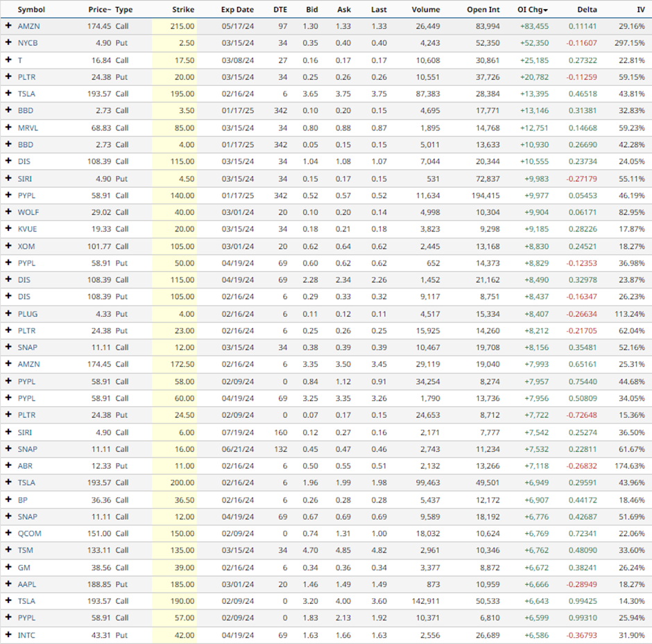Open the ABR symbol link
Viewport: 652px width, 644px height.
click(x=25, y=466)
